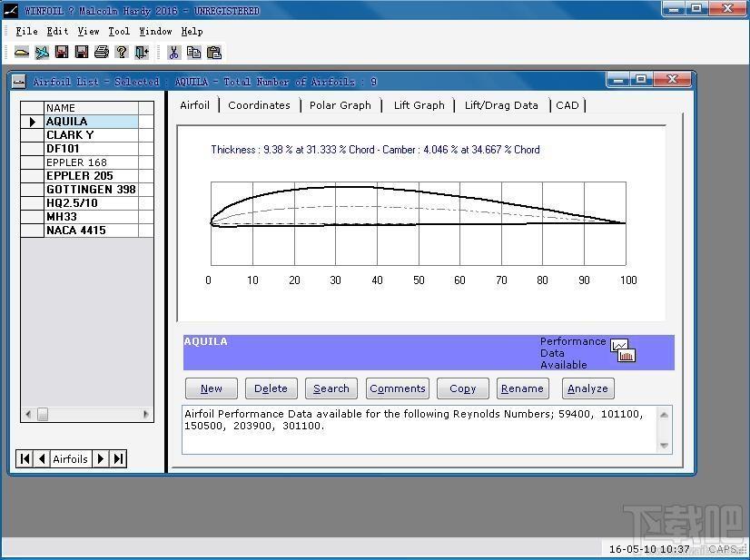Click the exit door icon
Image resolution: width=750 pixels, height=560 pixels.
pos(142,52)
